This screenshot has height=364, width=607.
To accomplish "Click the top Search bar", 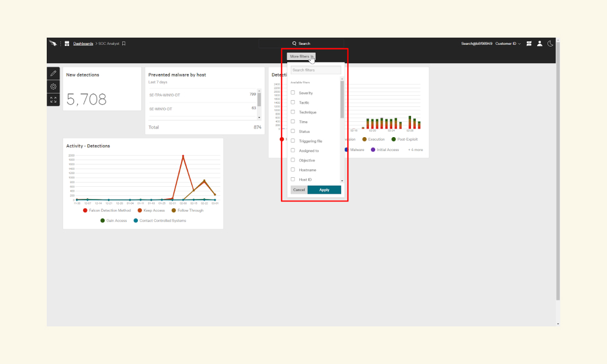I will pos(301,43).
